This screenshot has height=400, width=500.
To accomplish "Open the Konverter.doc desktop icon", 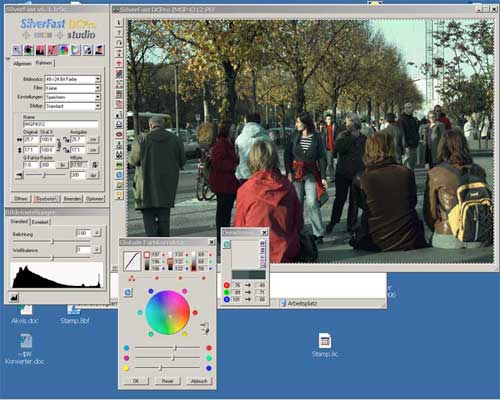I will click(25, 350).
